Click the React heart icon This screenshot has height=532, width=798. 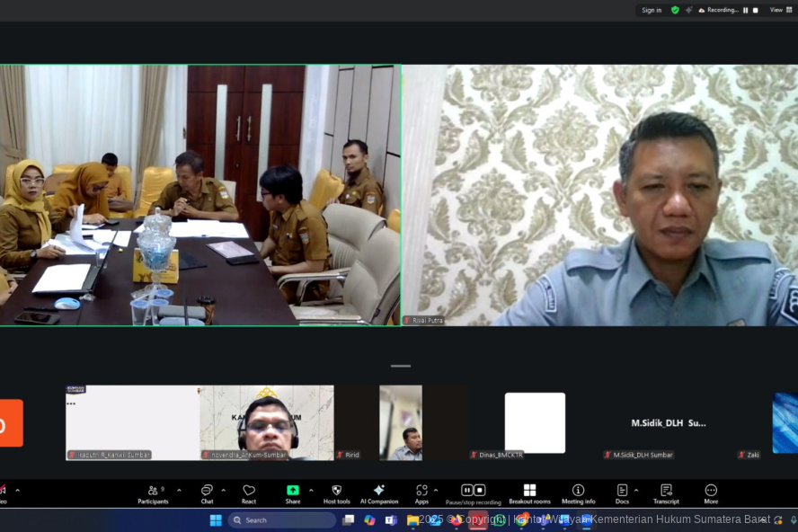point(249,493)
